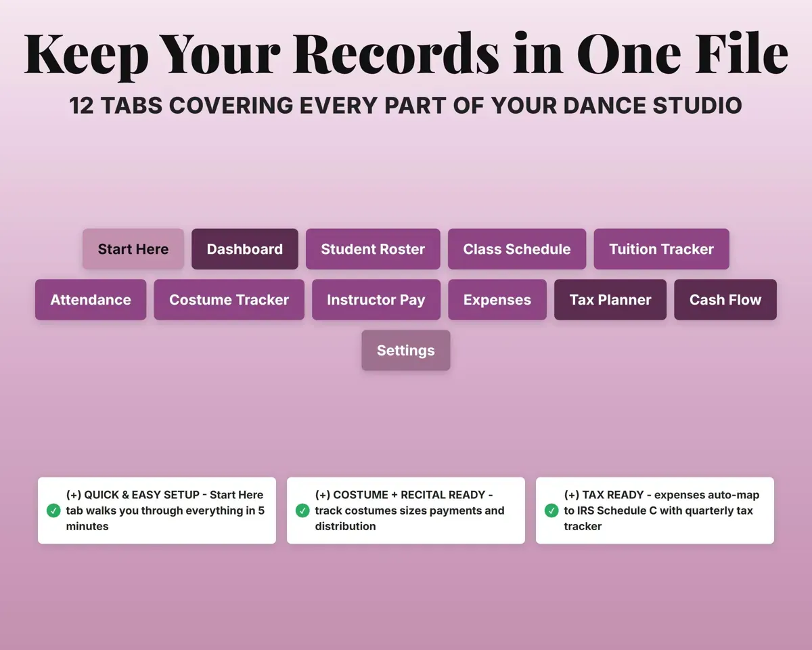Switch to the Expenses tab

pyautogui.click(x=497, y=300)
